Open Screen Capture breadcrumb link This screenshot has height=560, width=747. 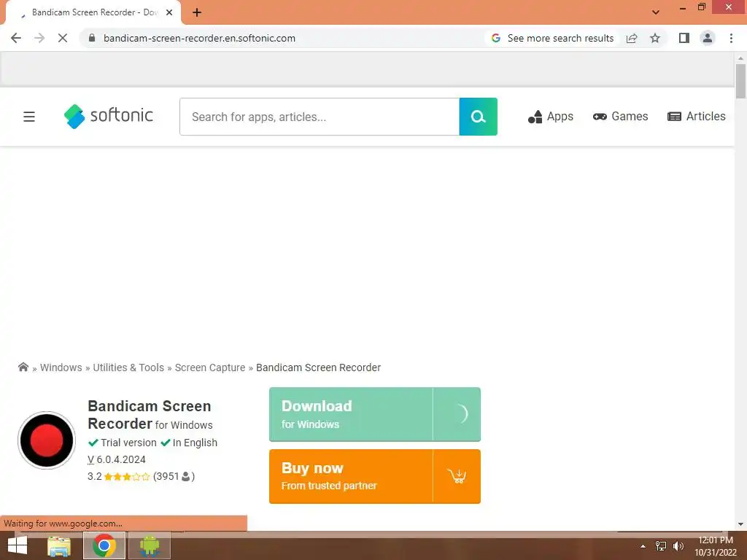(210, 367)
